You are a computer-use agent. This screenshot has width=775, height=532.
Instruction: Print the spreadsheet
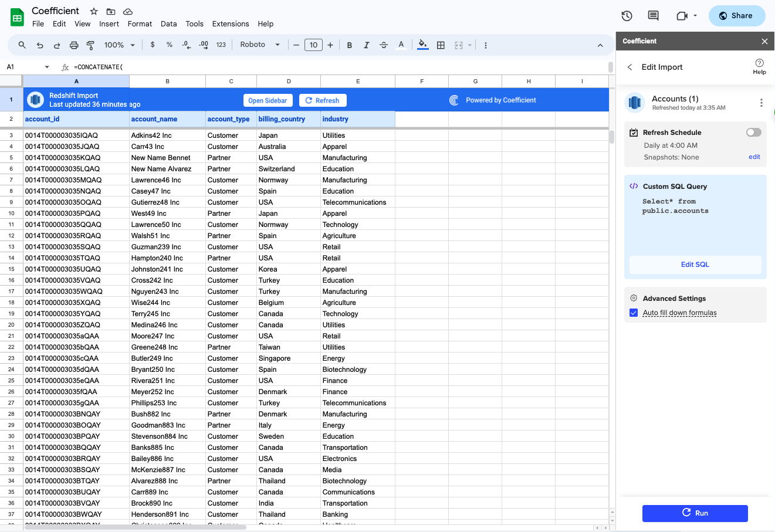tap(74, 45)
